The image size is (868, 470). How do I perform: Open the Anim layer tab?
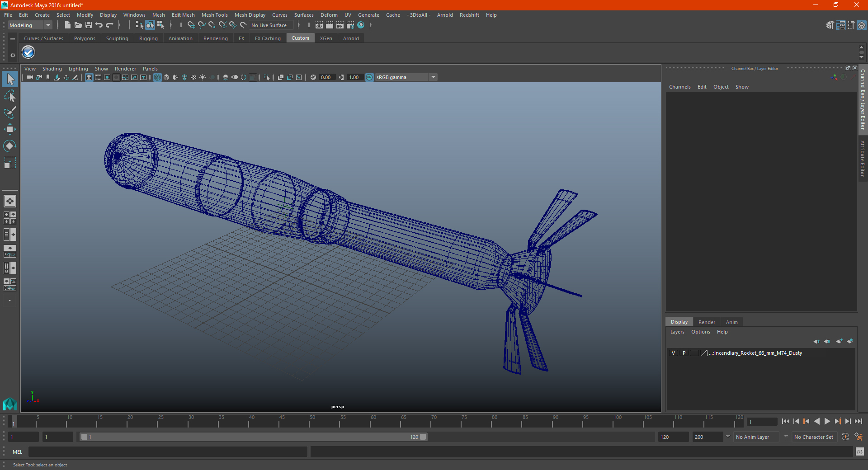click(731, 322)
